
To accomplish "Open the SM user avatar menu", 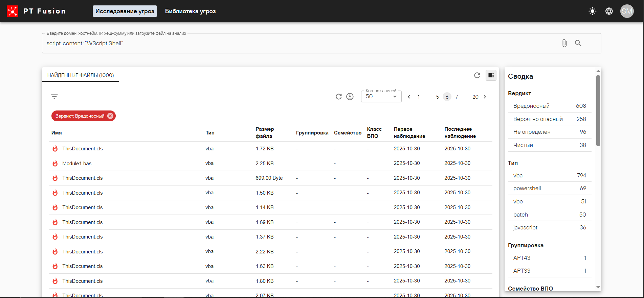I will (x=626, y=11).
